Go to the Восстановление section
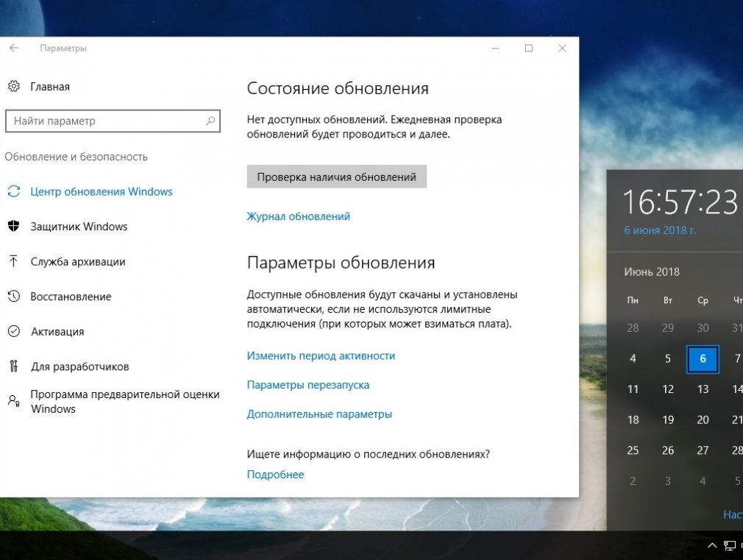Screen dimensions: 743x560 [x=71, y=297]
